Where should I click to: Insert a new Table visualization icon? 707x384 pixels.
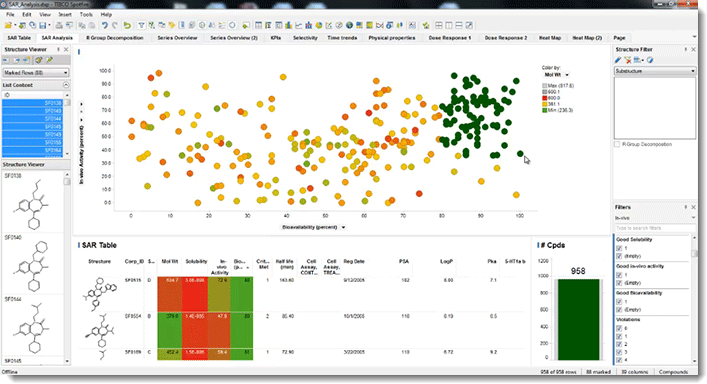(258, 25)
